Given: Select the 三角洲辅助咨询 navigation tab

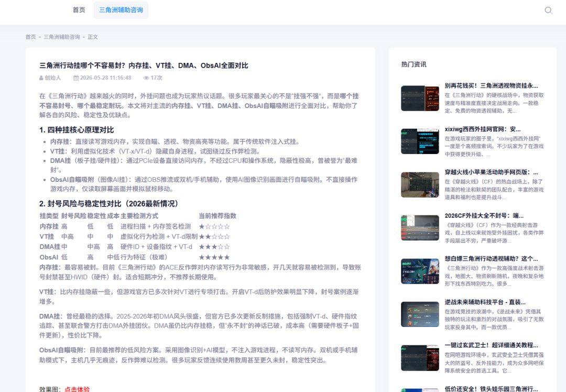Looking at the screenshot, I should pyautogui.click(x=121, y=10).
